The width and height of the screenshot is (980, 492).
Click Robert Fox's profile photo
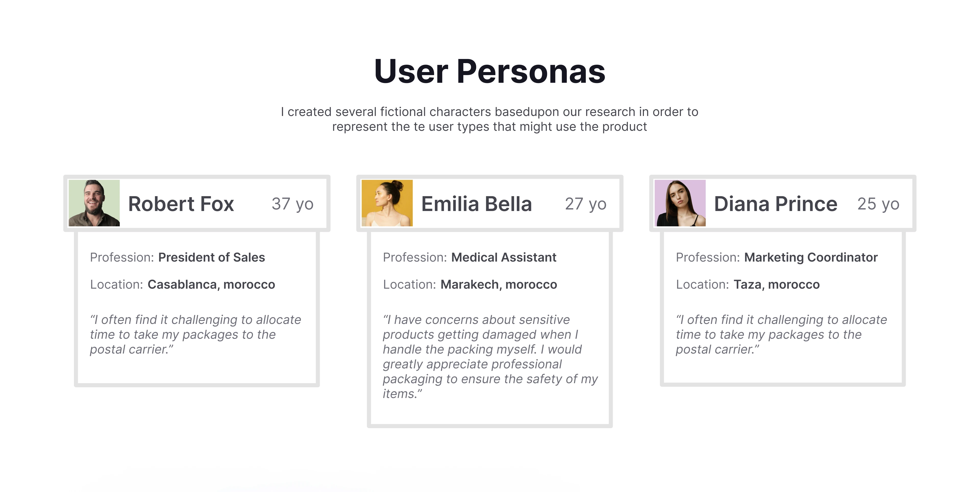tap(94, 203)
